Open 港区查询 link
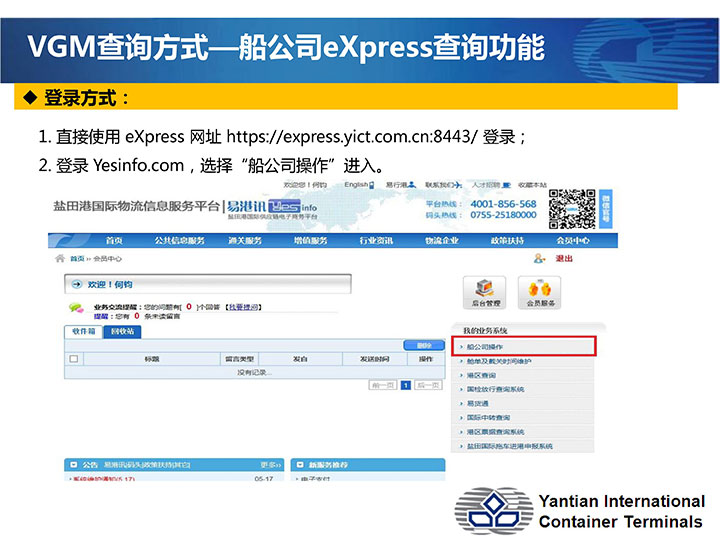Screen dimensions: 720x540 tap(481, 375)
